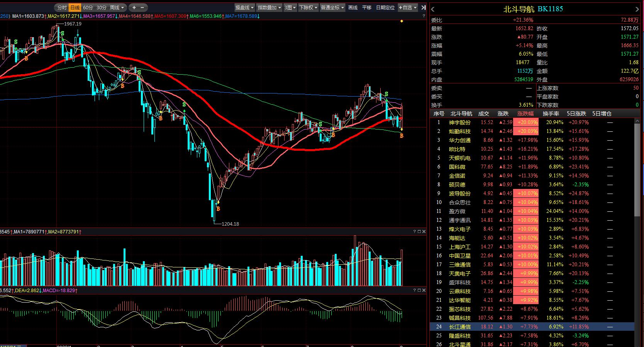Viewport: 644px width, 347px height.
Task: Select the 日线 daily chart tab
Action: click(x=75, y=7)
